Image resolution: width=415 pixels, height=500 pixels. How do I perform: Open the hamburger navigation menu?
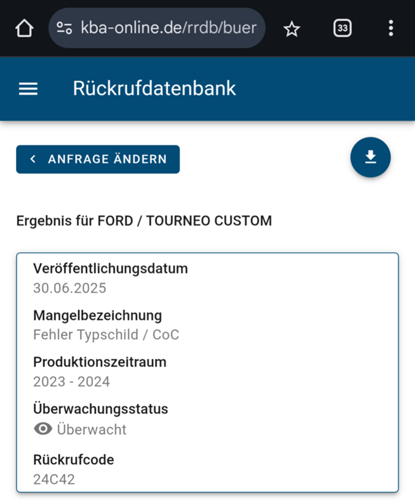coord(28,89)
